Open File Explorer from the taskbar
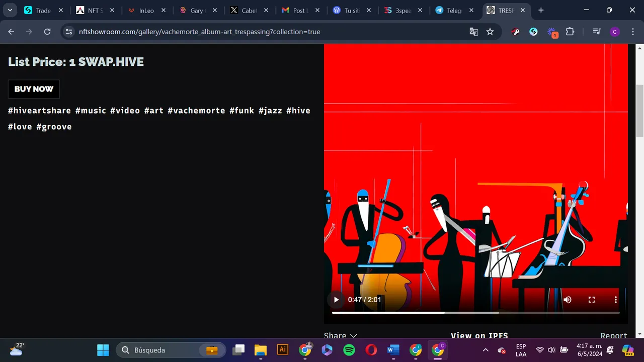The image size is (644, 362). (x=260, y=350)
